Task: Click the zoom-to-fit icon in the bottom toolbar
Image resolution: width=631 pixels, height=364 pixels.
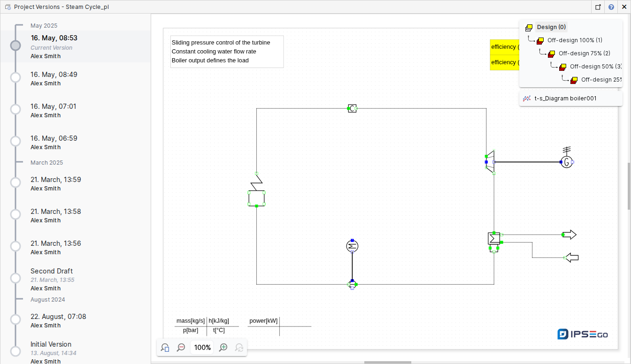Action: pos(165,348)
